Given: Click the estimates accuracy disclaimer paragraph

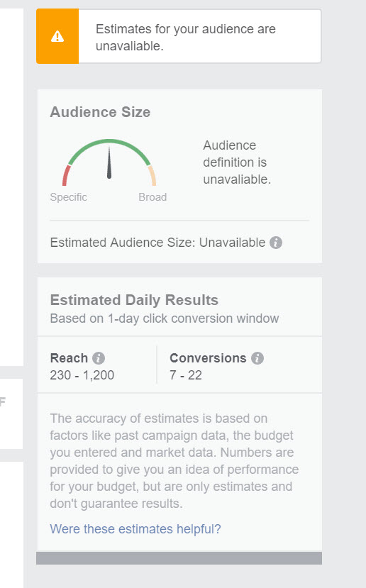Looking at the screenshot, I should [x=174, y=461].
